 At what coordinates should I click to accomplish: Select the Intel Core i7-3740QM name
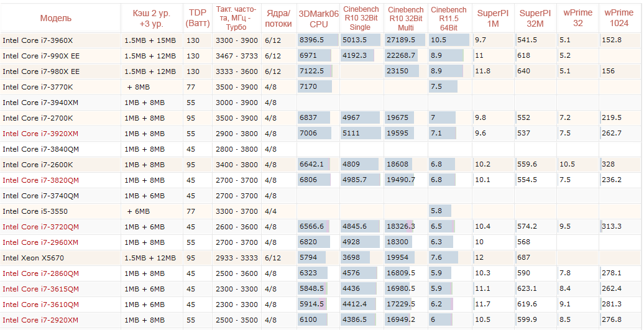pos(40,196)
